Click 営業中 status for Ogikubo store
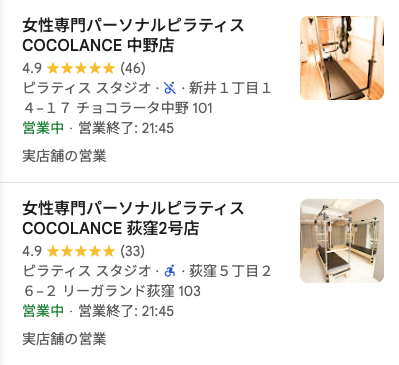The width and height of the screenshot is (399, 365). [x=43, y=311]
